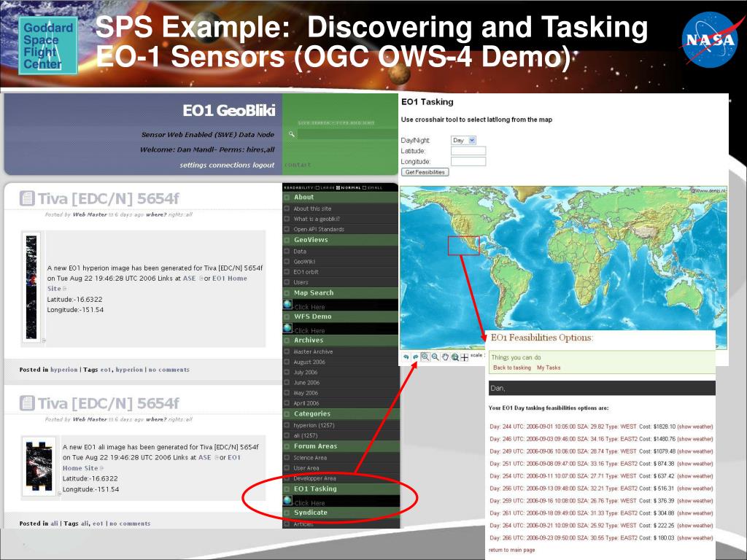Click show weather for Day 254
Image resolution: width=747 pixels, height=560 pixels.
pyautogui.click(x=695, y=476)
